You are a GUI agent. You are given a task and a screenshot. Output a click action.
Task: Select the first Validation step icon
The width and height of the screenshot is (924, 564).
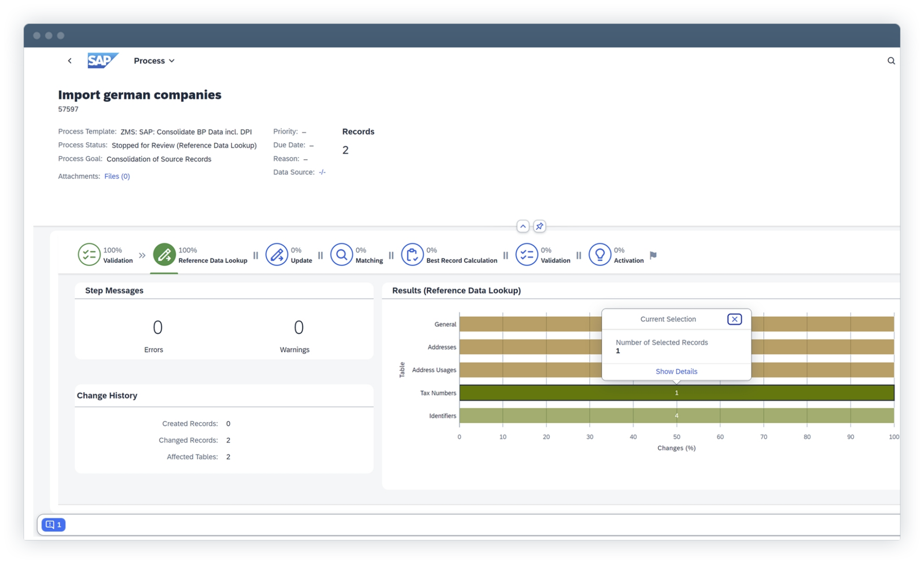click(89, 255)
